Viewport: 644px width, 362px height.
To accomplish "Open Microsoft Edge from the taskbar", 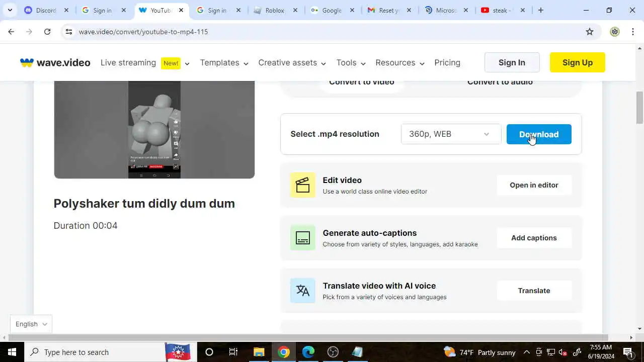I will point(308,352).
